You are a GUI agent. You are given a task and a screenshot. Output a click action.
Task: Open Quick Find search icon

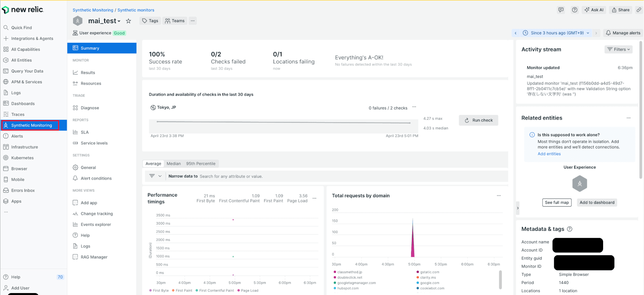[6, 28]
